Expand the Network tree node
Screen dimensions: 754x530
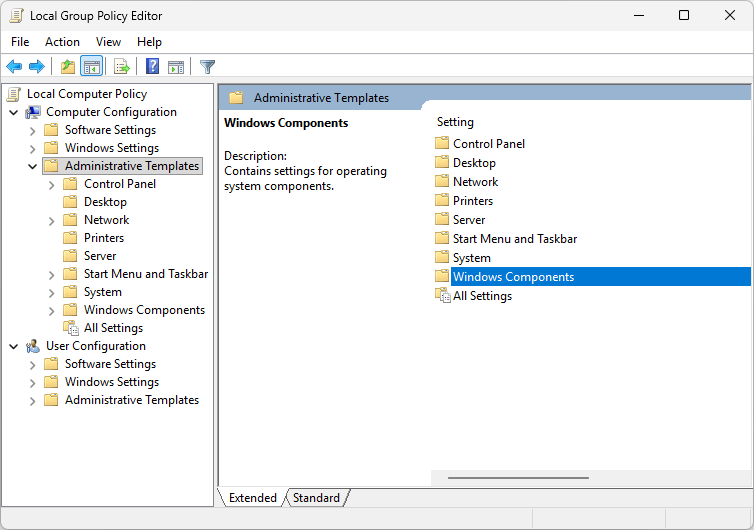pos(51,221)
